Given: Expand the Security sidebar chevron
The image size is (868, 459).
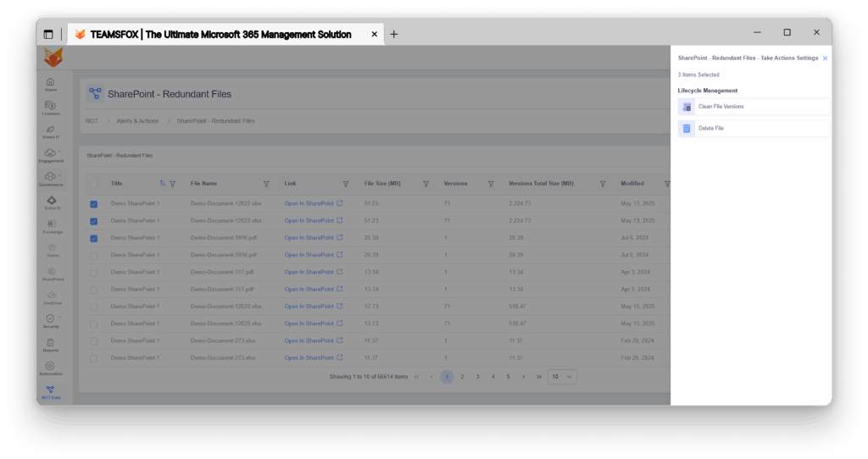Looking at the screenshot, I should (60, 318).
